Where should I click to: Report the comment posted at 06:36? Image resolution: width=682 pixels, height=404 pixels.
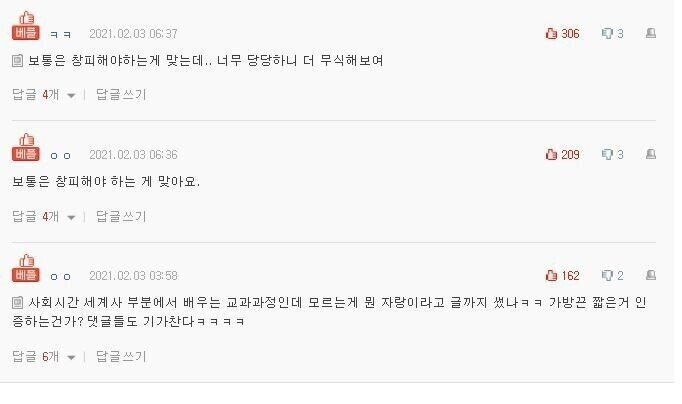651,155
